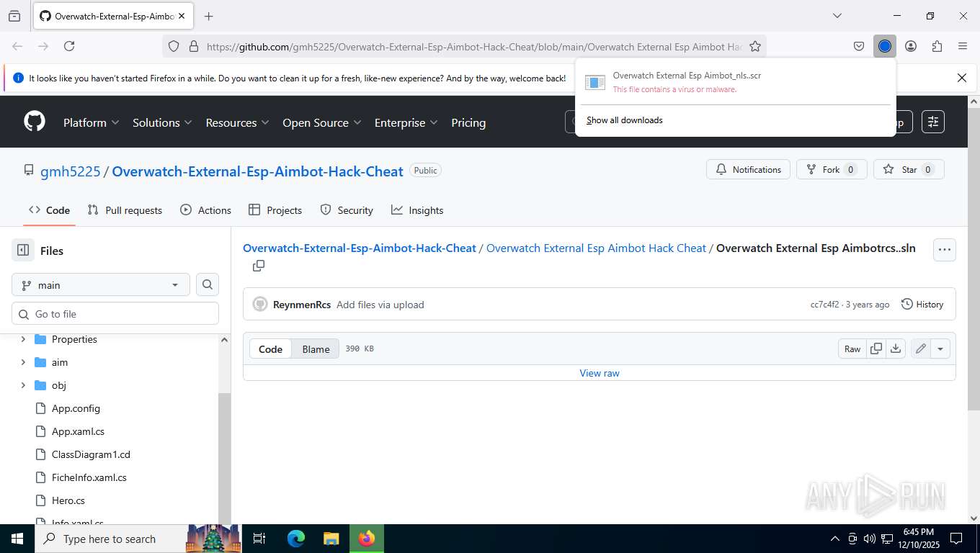Open more edit options dropdown

pyautogui.click(x=940, y=349)
